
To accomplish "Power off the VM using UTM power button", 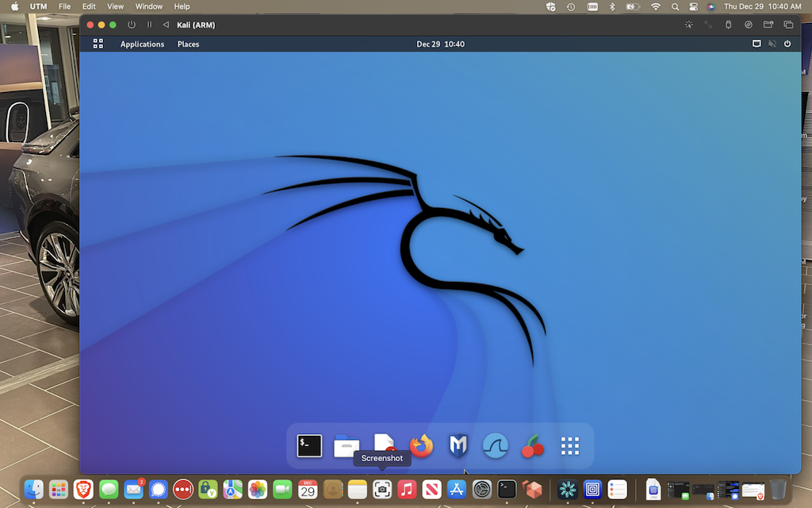I will click(132, 25).
